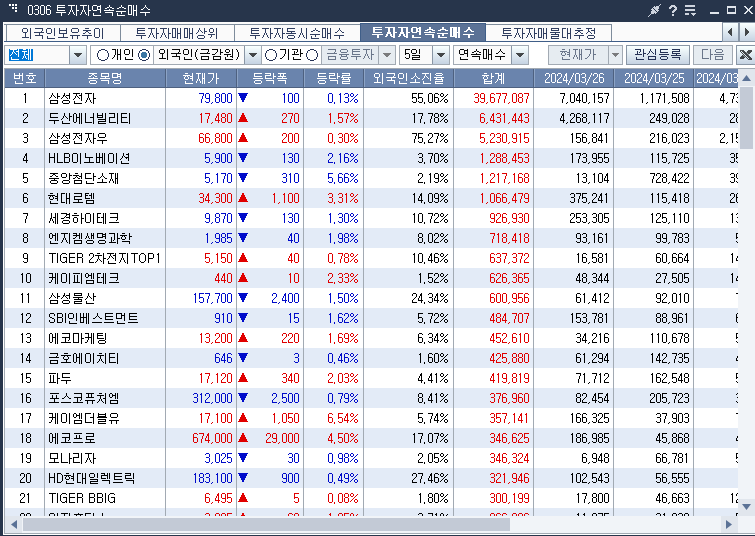Click the horizontal scrollbar right arrow
Screen dimensions: 755x536
point(729,524)
